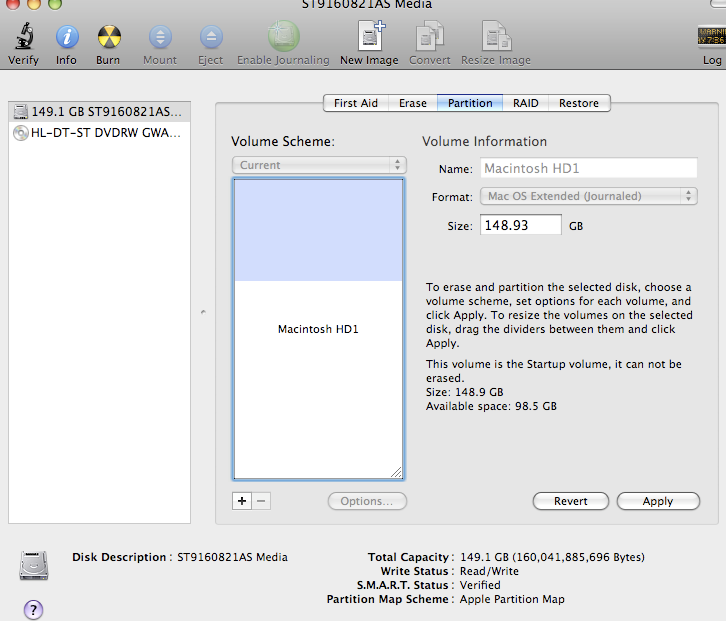Click the Apple Partition Map text
The height and width of the screenshot is (621, 726).
512,599
